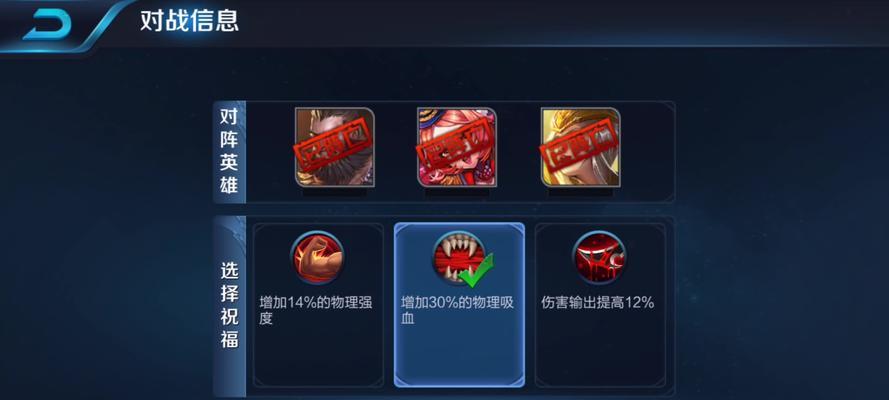
Task: Select the fanged mouth lifesteal icon
Action: pos(459,258)
